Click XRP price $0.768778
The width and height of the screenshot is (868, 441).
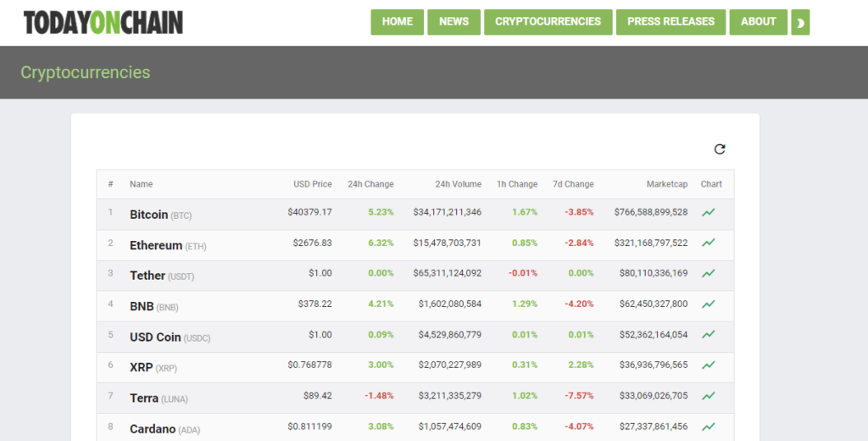309,366
